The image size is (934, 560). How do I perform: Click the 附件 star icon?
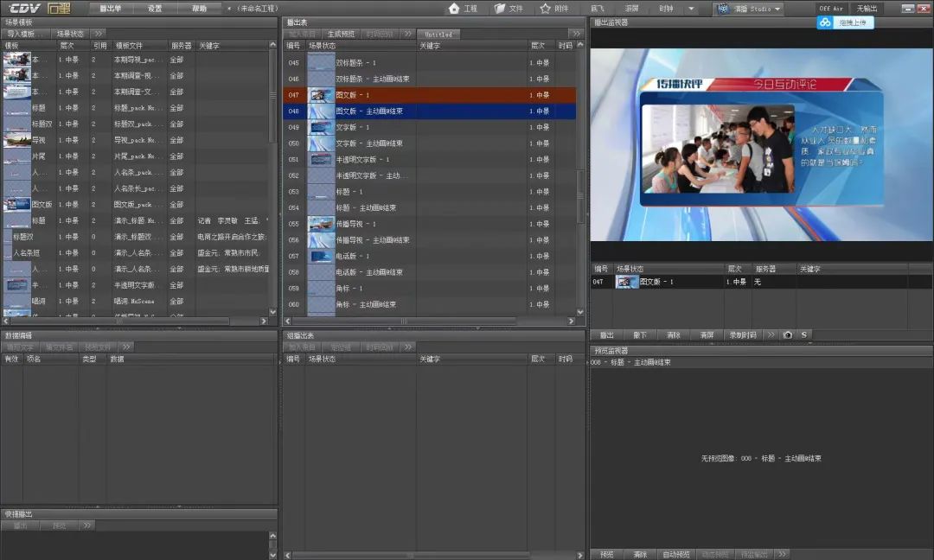[546, 8]
